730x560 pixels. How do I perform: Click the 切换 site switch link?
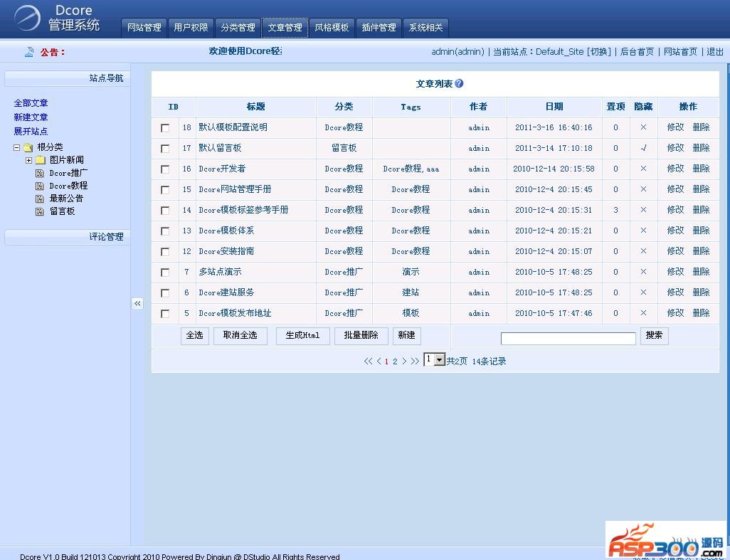click(598, 52)
